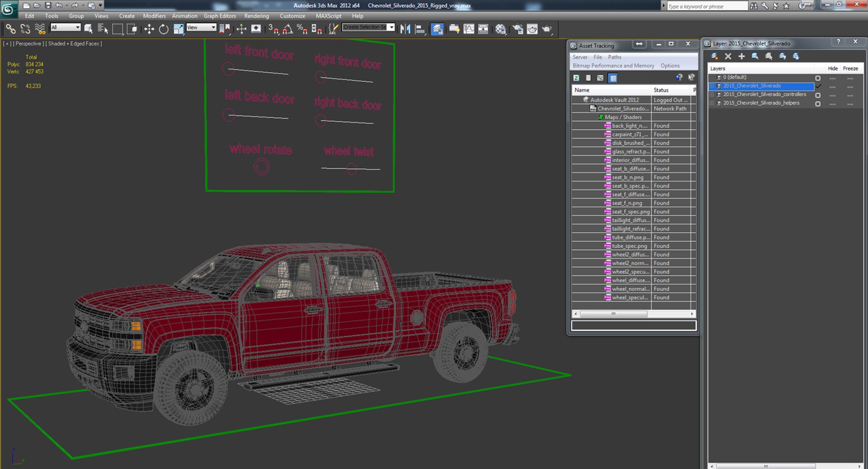Click Delete layer X icon in Layer dialog
The width and height of the screenshot is (868, 469).
click(x=728, y=56)
